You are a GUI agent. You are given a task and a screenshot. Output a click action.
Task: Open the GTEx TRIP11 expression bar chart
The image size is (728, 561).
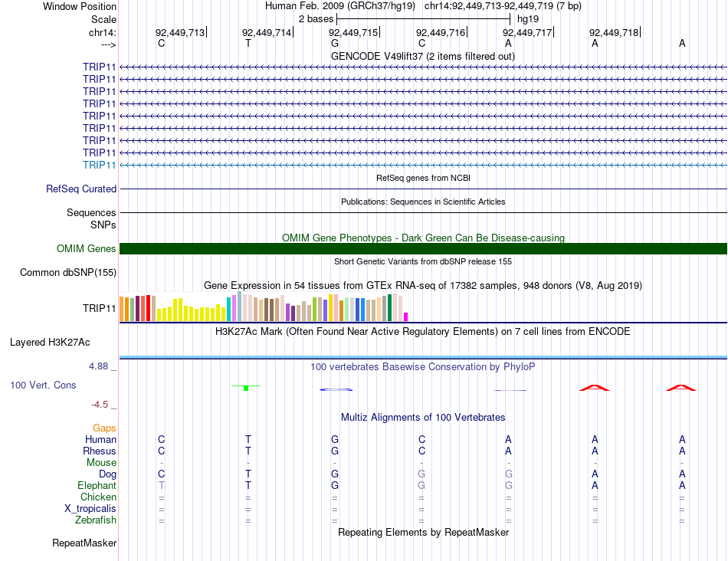click(264, 307)
